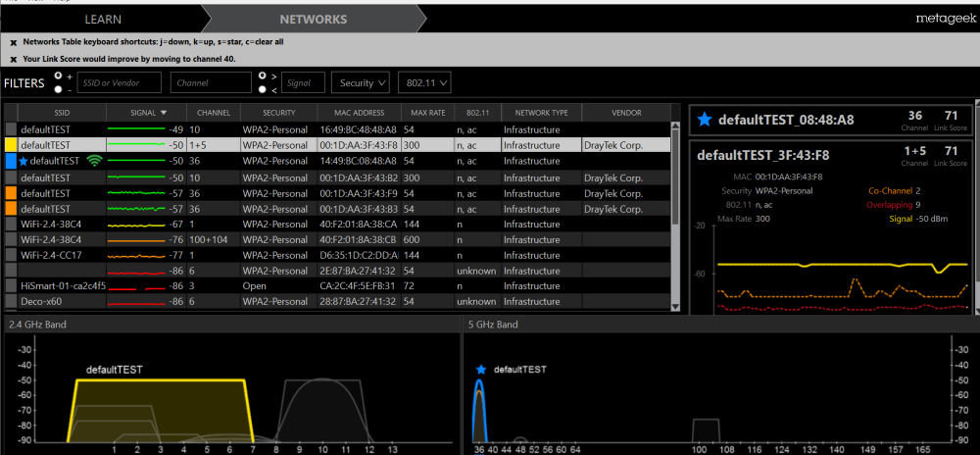980x455 pixels.
Task: Select the include (+) SSID filter radio
Action: 59,76
